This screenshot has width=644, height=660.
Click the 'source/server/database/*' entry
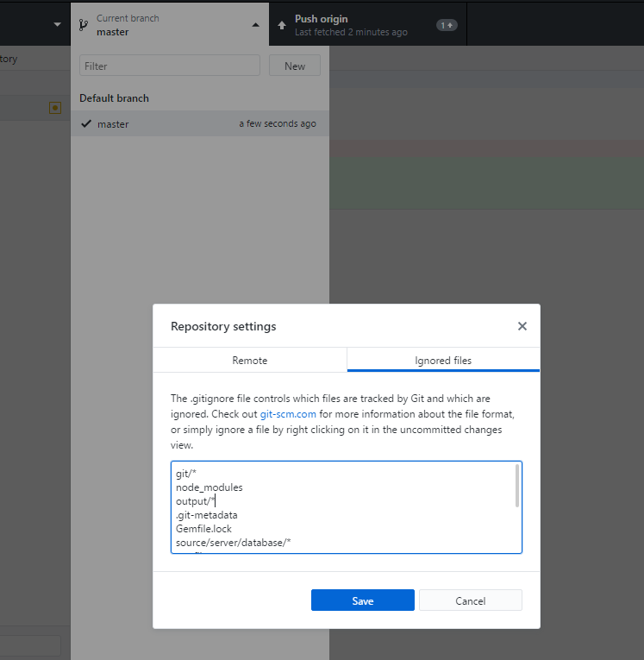point(233,543)
